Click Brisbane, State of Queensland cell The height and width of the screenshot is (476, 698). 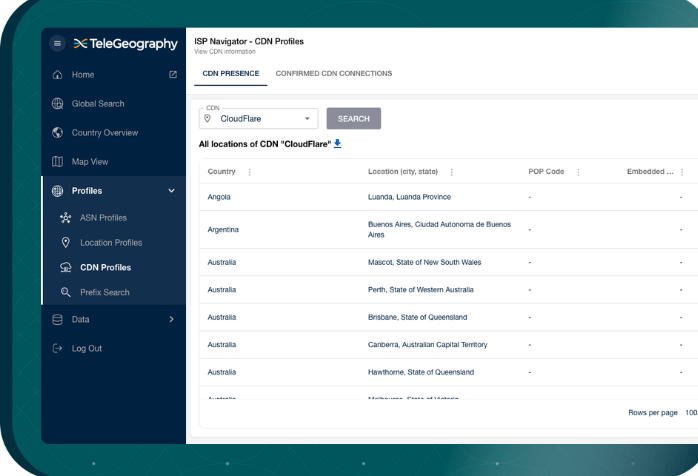pyautogui.click(x=418, y=317)
